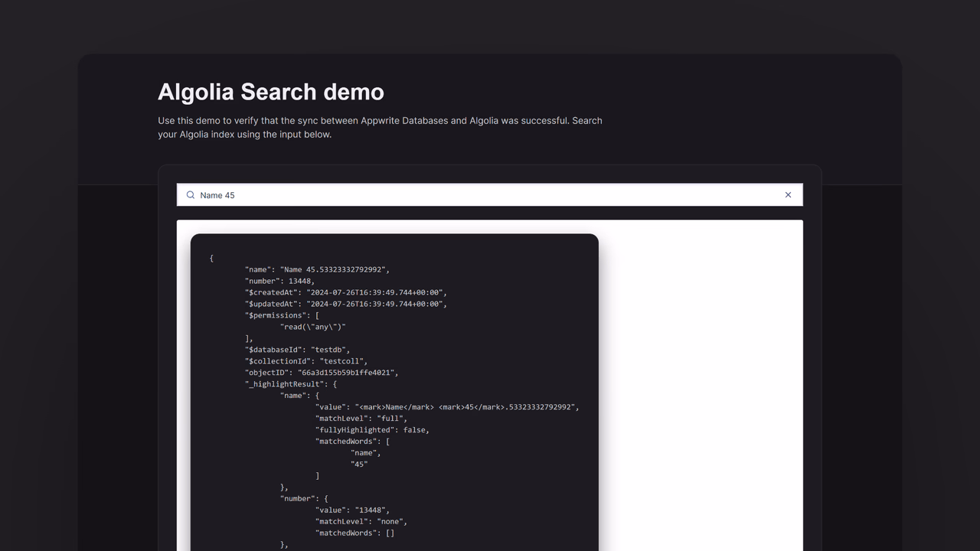Image resolution: width=980 pixels, height=551 pixels.
Task: Click the "number": { highlight section line
Action: (x=304, y=498)
